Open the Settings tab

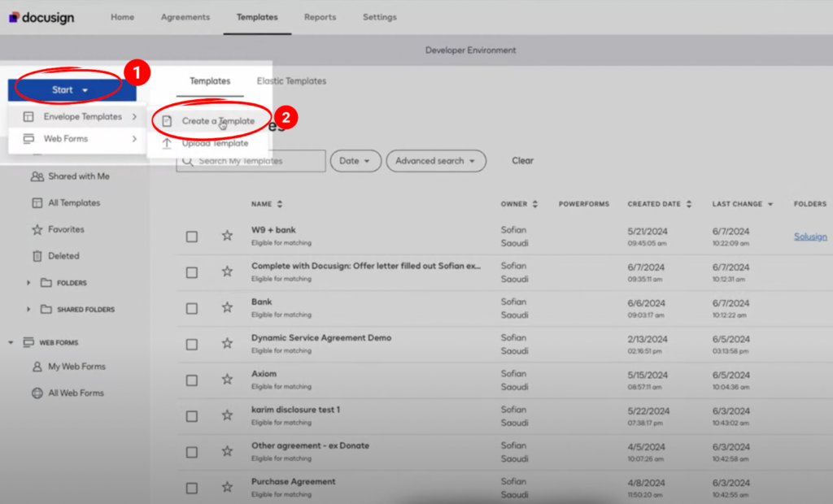pyautogui.click(x=379, y=17)
